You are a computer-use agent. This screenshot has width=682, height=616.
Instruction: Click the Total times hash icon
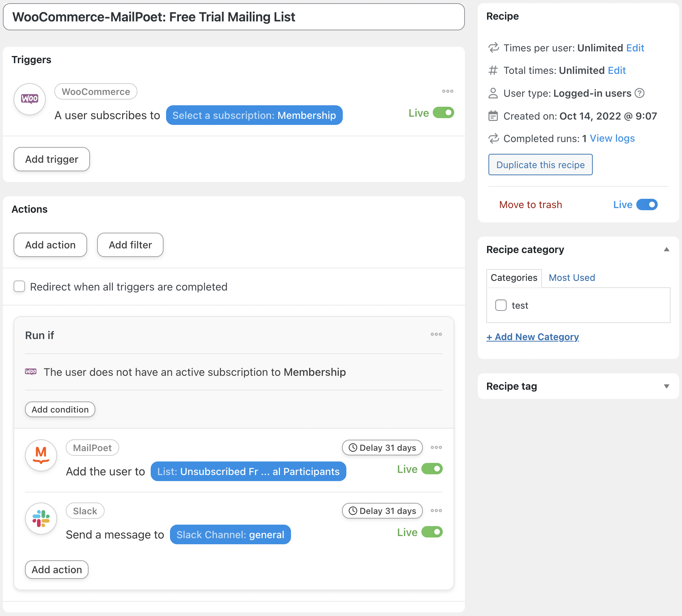[493, 70]
